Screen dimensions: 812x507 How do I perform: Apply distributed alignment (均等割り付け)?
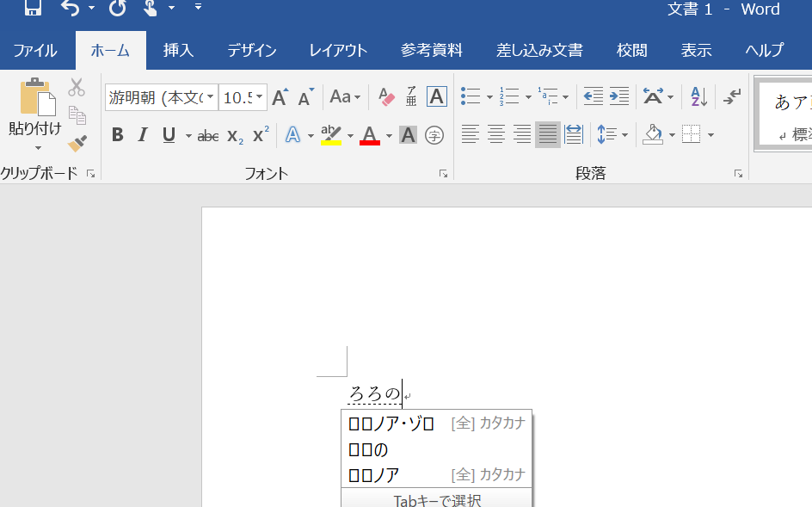(574, 134)
